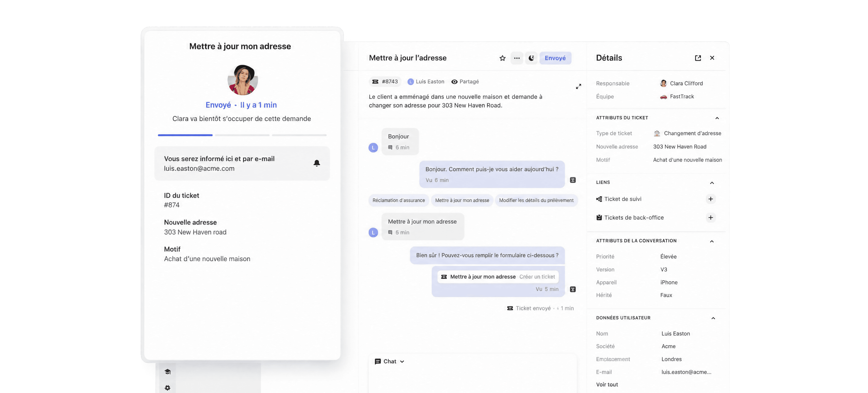Add a Ticket de suivi with plus
The image size is (868, 393).
click(711, 199)
